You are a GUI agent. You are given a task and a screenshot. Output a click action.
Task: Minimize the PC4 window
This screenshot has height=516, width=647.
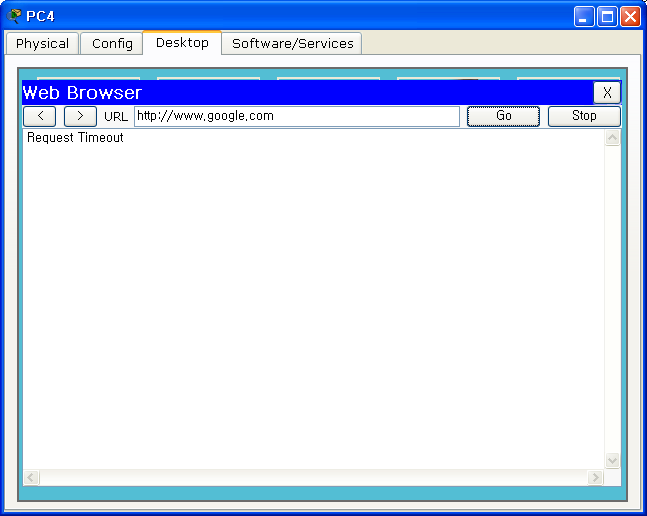(583, 16)
